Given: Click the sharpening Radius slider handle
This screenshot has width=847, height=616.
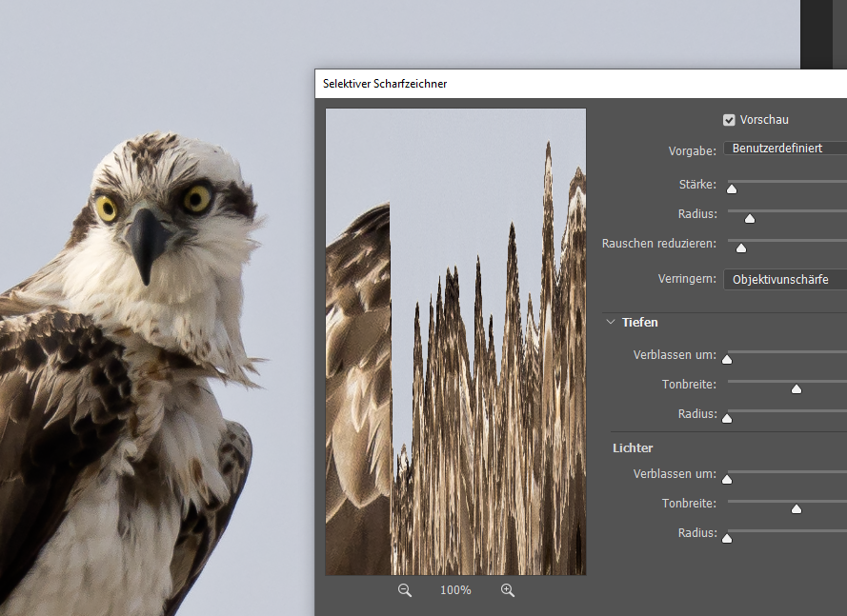Looking at the screenshot, I should (750, 218).
